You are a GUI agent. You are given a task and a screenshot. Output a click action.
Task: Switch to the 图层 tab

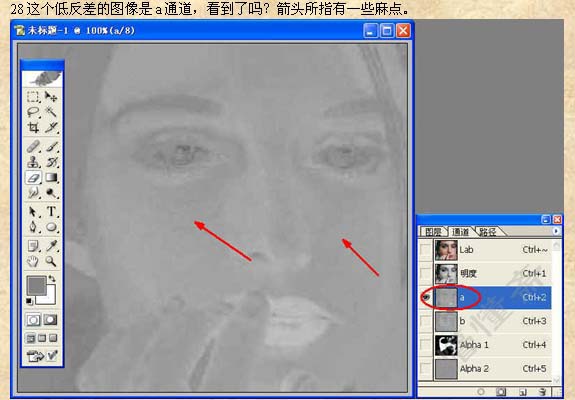tap(433, 232)
